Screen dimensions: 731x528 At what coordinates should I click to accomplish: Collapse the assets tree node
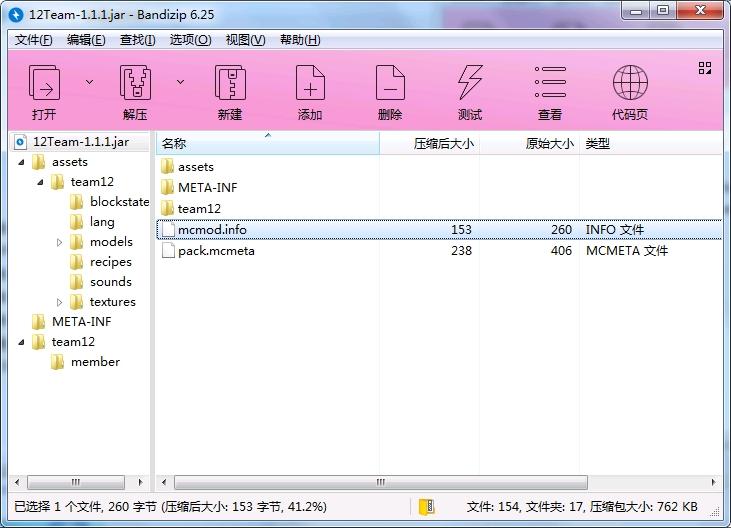coord(21,162)
